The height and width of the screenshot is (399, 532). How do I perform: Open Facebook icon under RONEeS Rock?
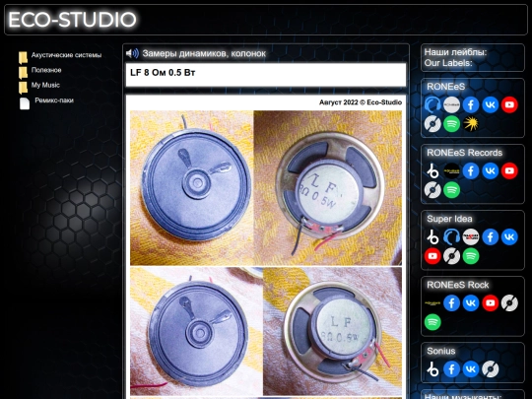(451, 303)
